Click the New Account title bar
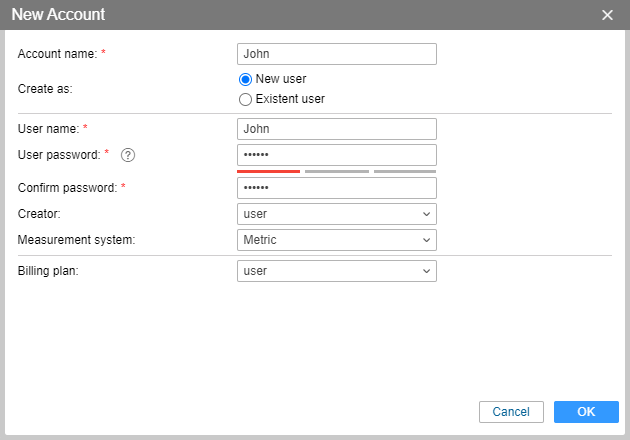630x440 pixels. [x=300, y=15]
